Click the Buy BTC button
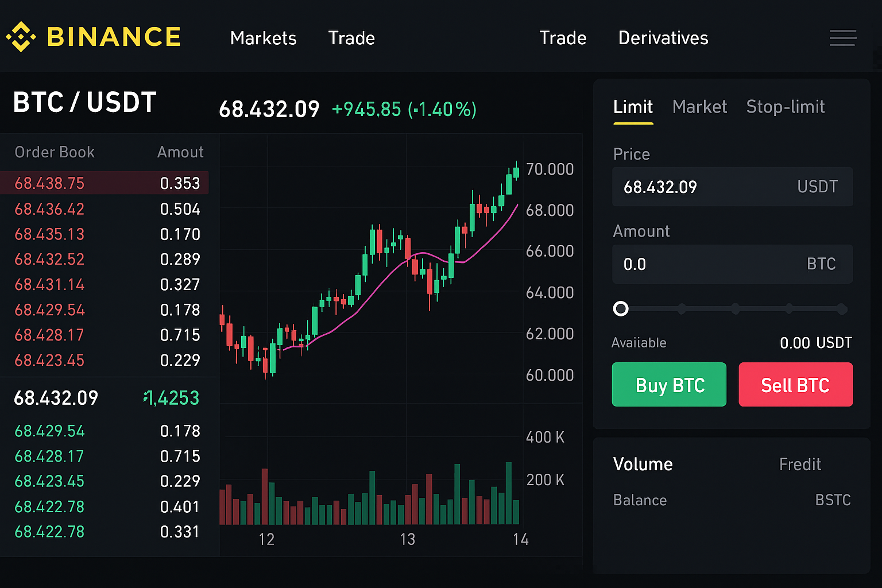The width and height of the screenshot is (882, 588). tap(669, 385)
